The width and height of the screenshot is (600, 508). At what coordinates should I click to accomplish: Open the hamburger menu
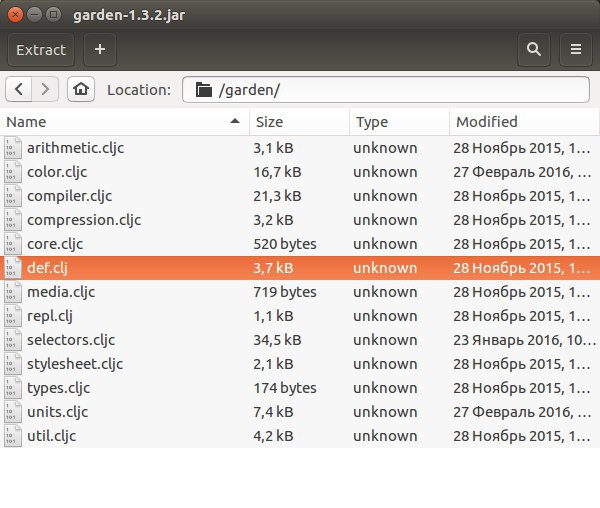coord(576,50)
